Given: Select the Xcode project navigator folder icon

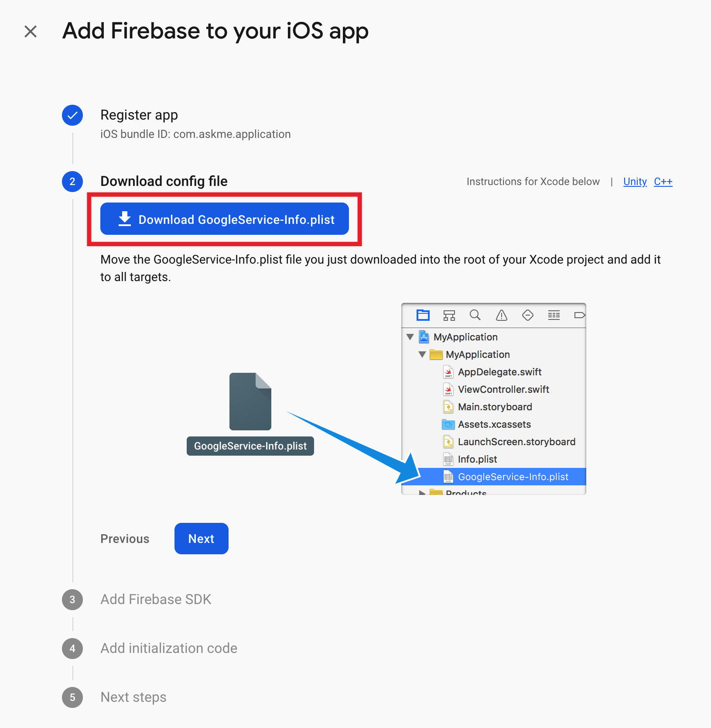Looking at the screenshot, I should [423, 315].
